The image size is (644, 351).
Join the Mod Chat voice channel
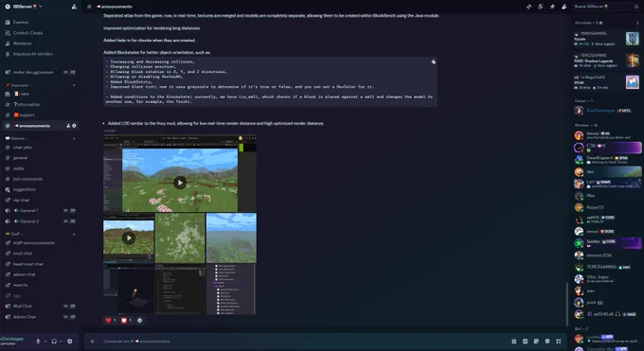tap(40, 306)
